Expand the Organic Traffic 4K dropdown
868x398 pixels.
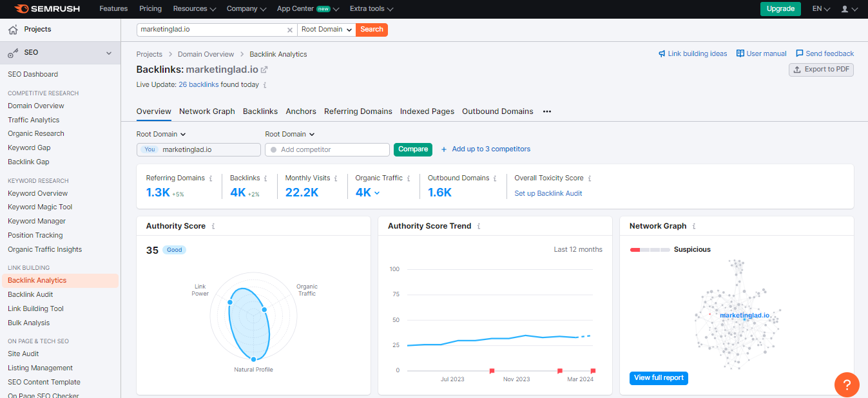(x=377, y=193)
